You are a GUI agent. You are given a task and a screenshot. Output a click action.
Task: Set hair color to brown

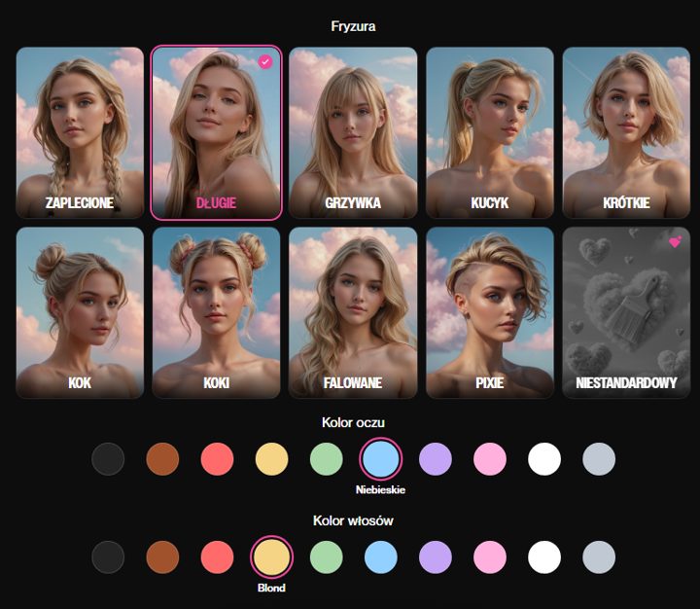(162, 557)
